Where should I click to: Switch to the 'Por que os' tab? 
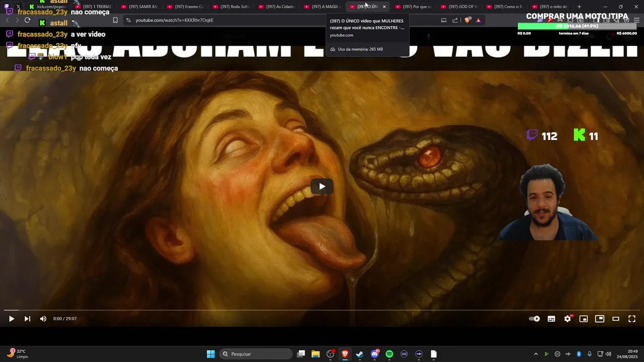414,7
